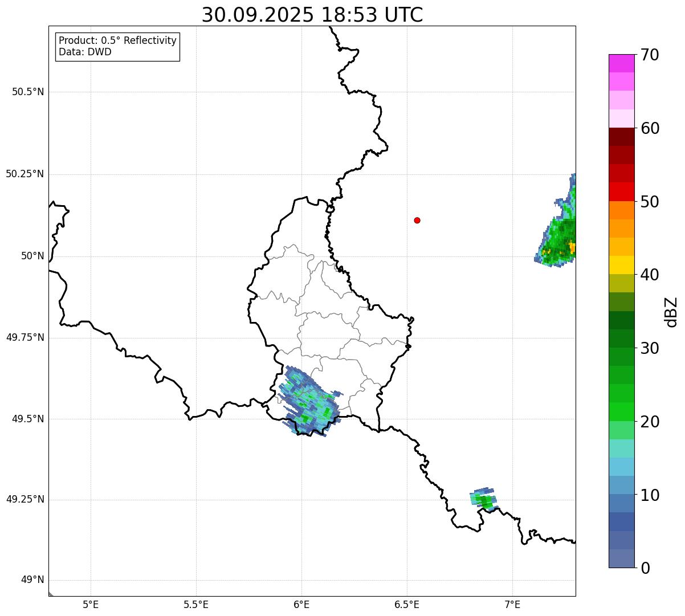Click the 50.25°N latitude label
The image size is (685, 616).
pyautogui.click(x=25, y=174)
